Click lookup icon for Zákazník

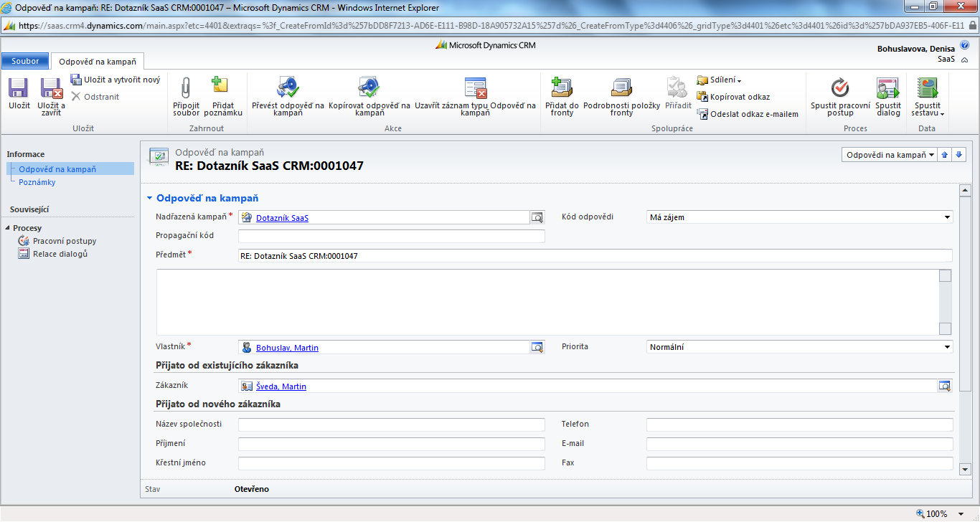[945, 386]
